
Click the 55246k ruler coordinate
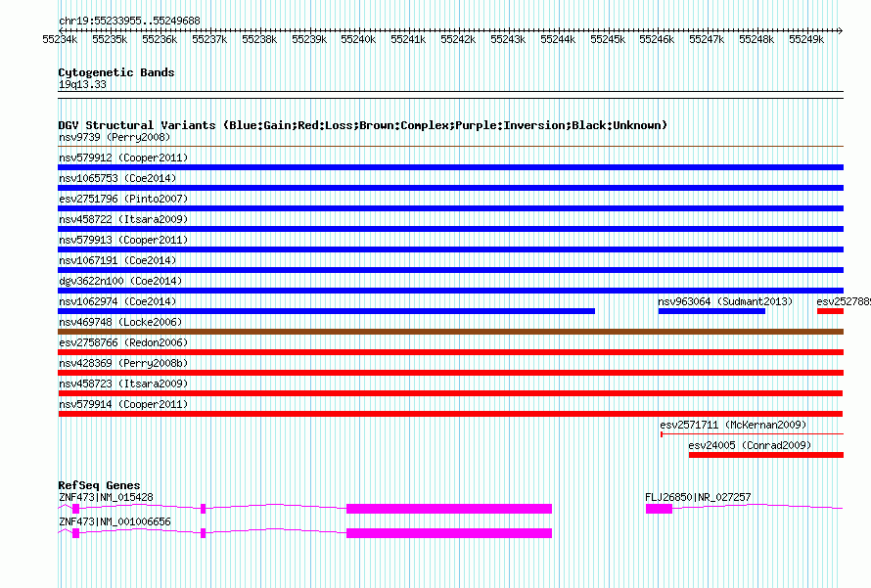[657, 39]
